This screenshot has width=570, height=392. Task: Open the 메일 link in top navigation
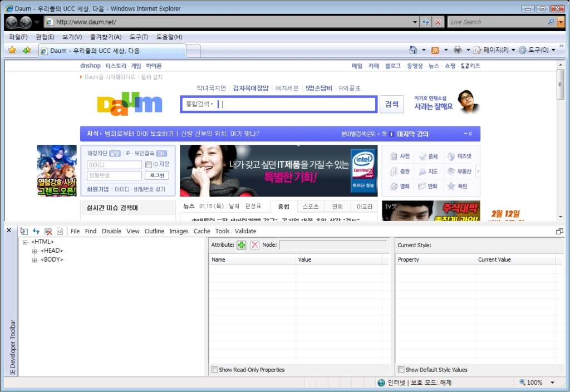tap(357, 66)
